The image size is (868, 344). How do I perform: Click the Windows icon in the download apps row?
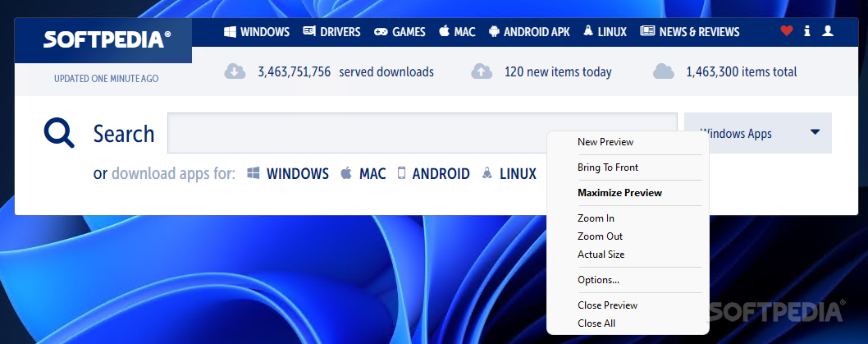pyautogui.click(x=254, y=173)
